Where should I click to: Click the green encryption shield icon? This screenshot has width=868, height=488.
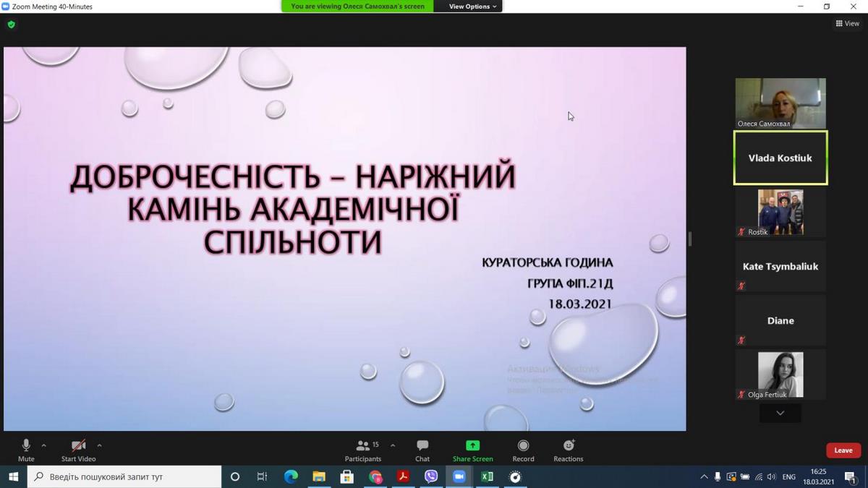click(11, 24)
